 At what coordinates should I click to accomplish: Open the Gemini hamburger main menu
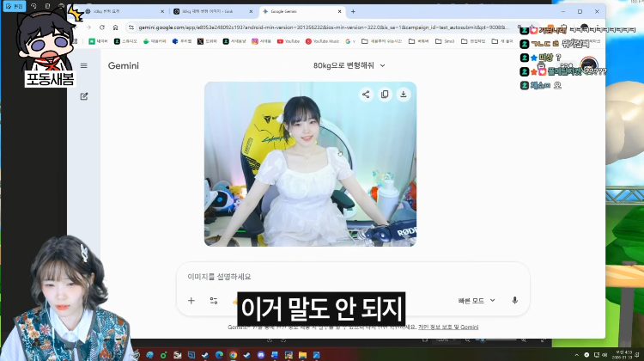pos(84,66)
